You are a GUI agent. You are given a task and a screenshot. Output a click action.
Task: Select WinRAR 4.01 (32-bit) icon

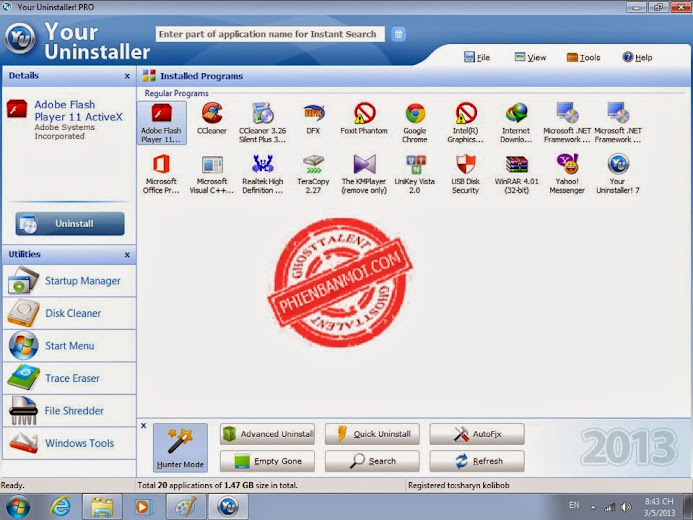(517, 174)
